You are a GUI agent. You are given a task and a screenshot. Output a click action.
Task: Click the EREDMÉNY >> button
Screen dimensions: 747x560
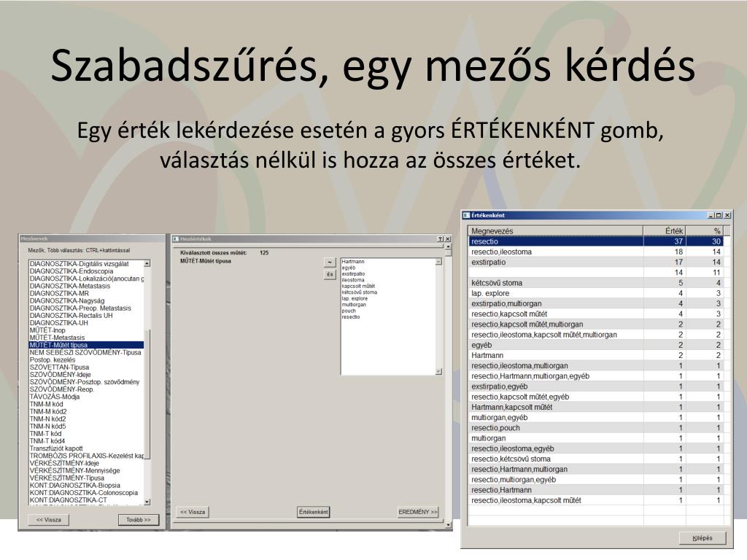click(x=418, y=512)
